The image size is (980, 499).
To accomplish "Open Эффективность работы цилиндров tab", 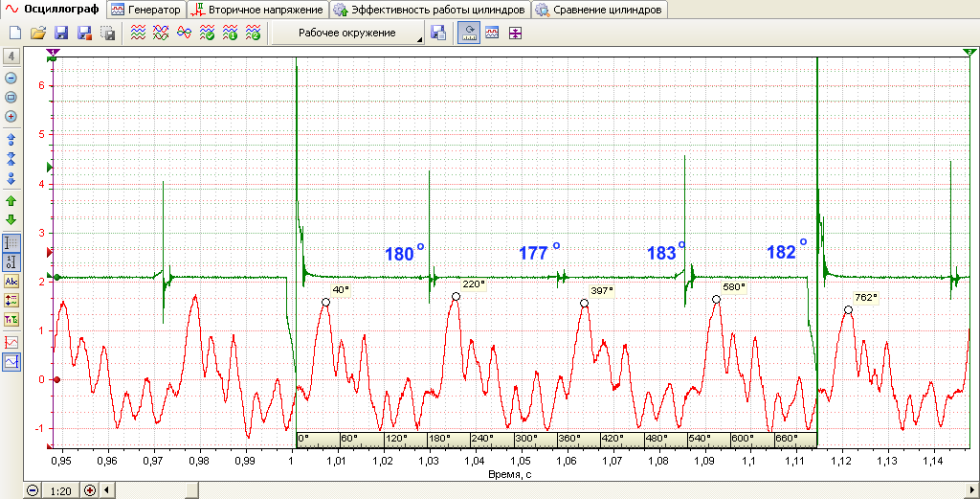I will [430, 10].
